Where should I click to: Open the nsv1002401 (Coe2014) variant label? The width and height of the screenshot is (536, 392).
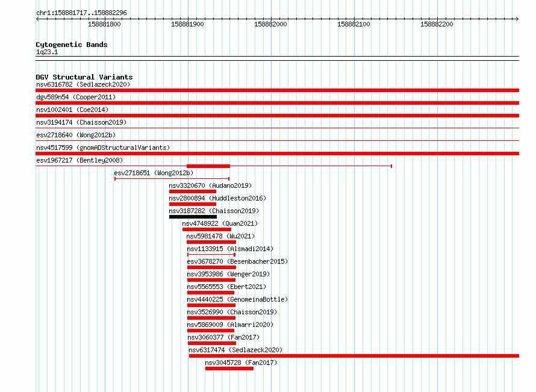72,110
